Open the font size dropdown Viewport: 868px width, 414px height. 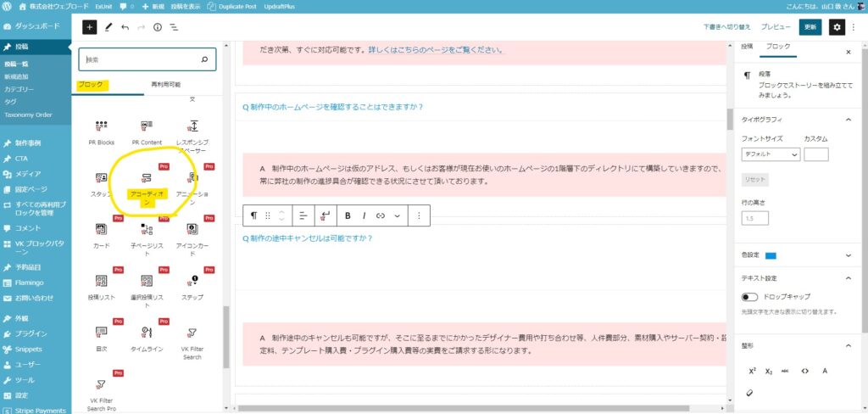(x=771, y=154)
